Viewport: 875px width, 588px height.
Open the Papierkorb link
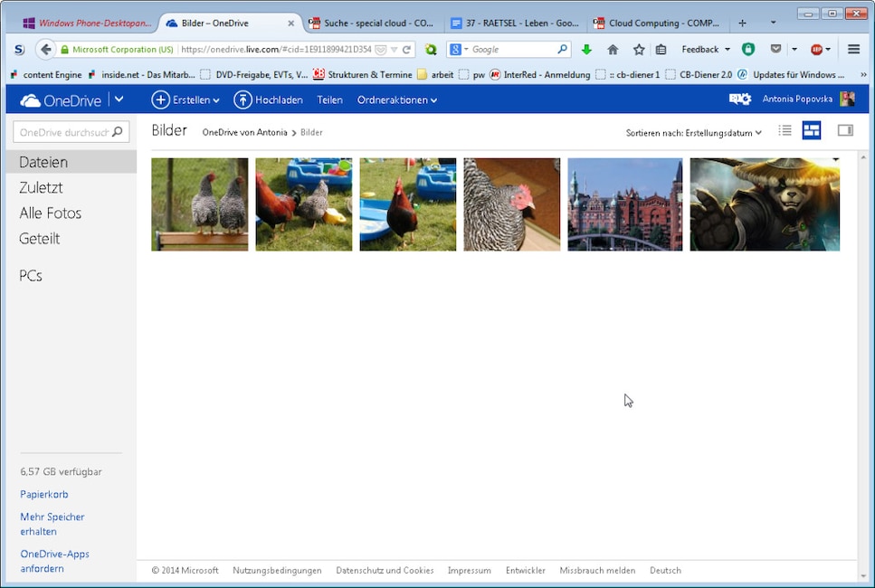coord(43,494)
